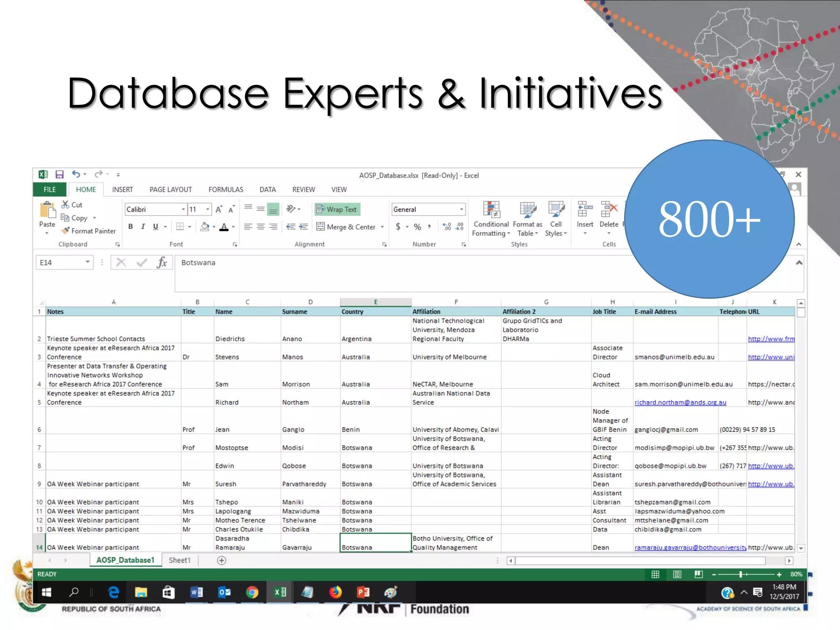This screenshot has height=630, width=840.
Task: Click the Copy button
Action: [74, 218]
